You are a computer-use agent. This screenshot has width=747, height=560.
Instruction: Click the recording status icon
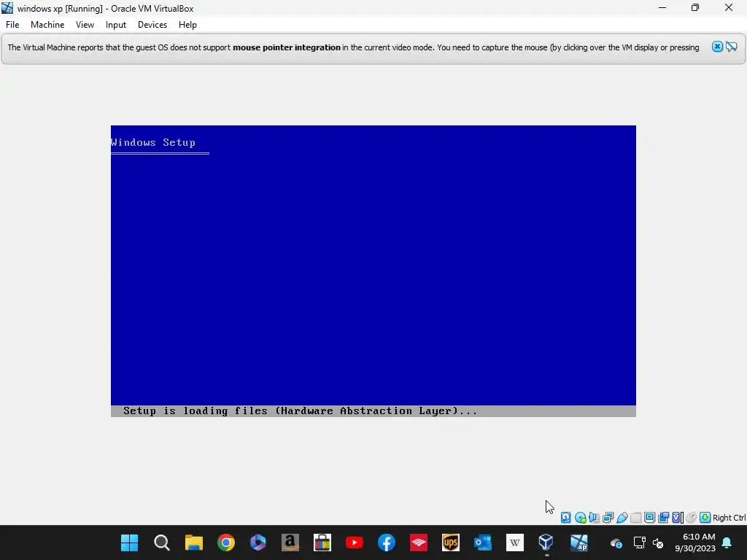(x=663, y=517)
